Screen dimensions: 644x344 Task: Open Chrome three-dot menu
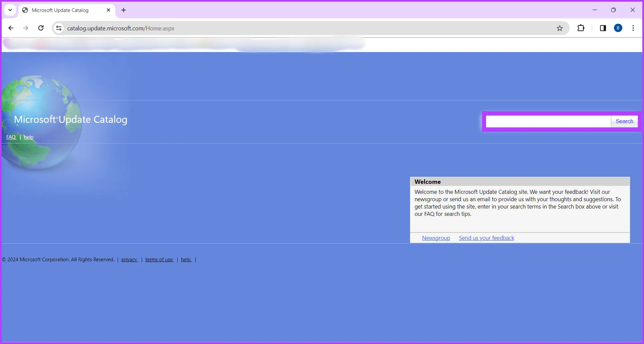point(633,28)
